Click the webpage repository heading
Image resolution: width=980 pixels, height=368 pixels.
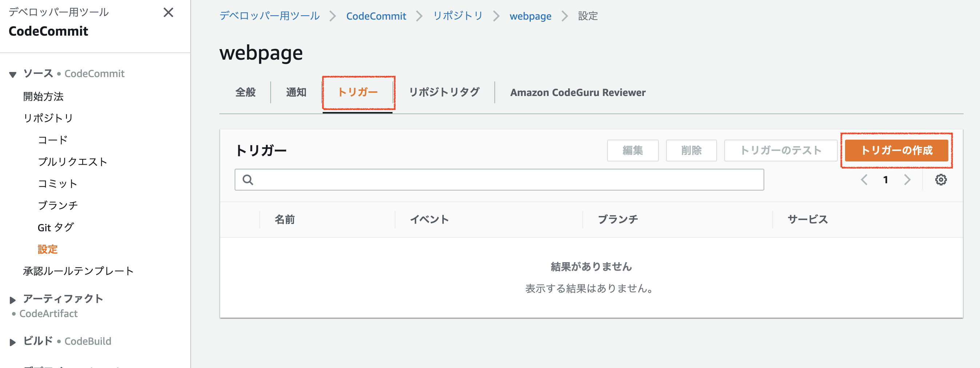pyautogui.click(x=261, y=53)
